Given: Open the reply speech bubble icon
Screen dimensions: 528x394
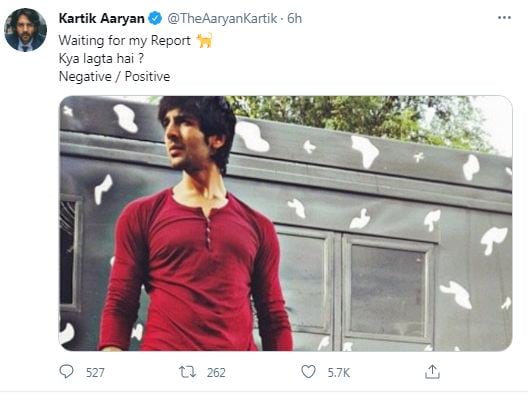Looking at the screenshot, I should tap(66, 372).
